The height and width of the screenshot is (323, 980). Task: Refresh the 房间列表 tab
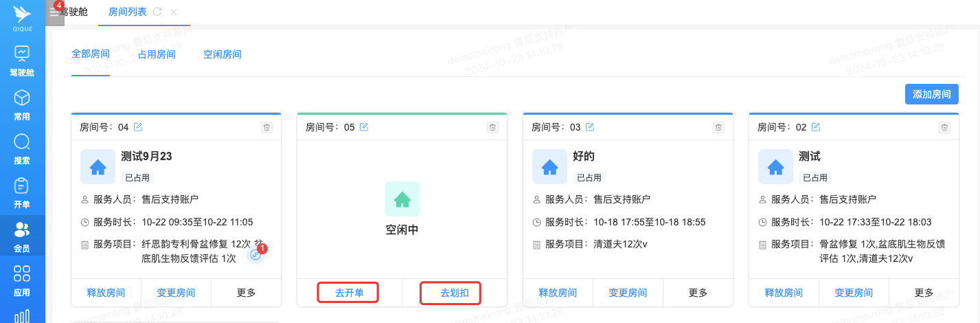pos(158,12)
